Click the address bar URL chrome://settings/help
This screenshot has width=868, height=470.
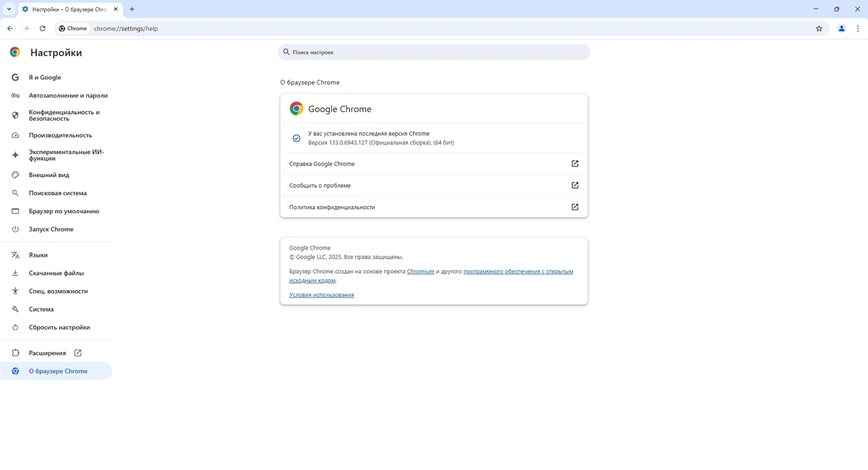(126, 29)
